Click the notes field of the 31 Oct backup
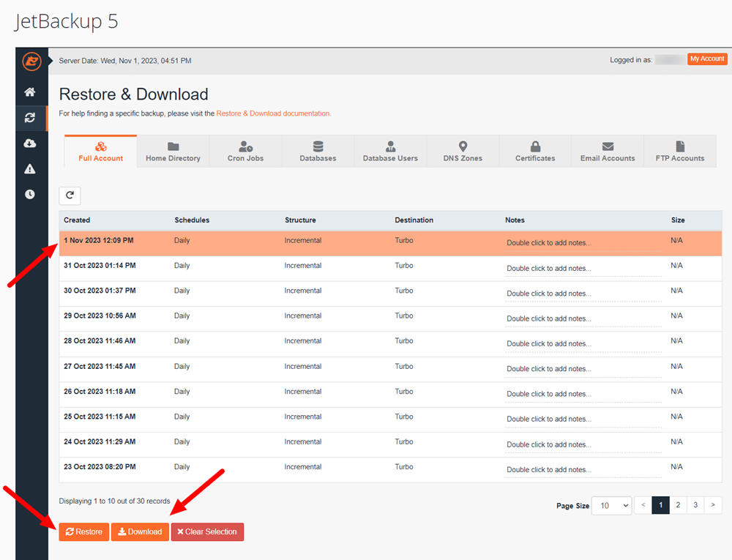The width and height of the screenshot is (732, 560). click(583, 269)
